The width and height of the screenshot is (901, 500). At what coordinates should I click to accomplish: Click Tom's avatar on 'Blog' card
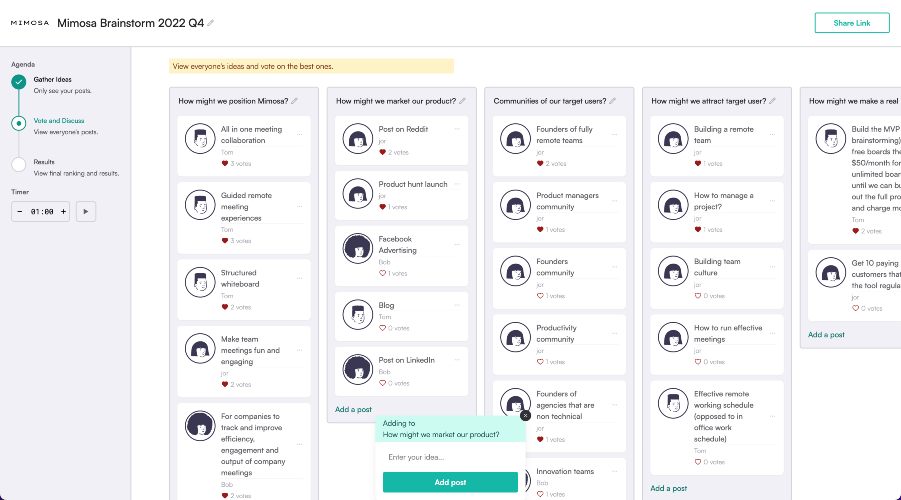point(357,314)
